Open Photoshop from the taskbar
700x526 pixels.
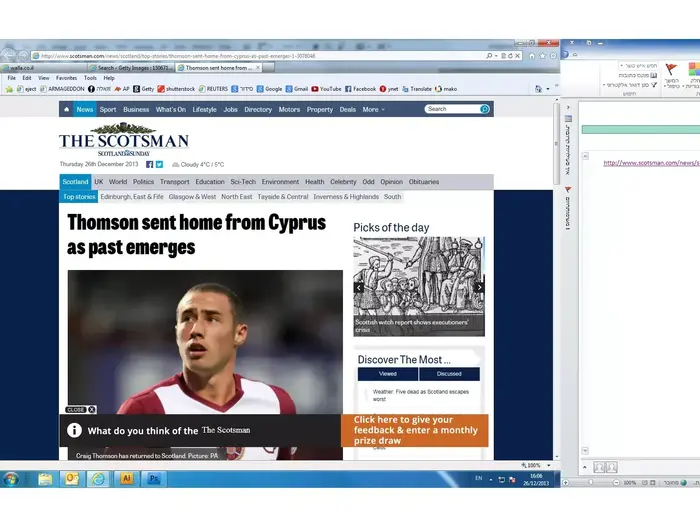click(154, 479)
